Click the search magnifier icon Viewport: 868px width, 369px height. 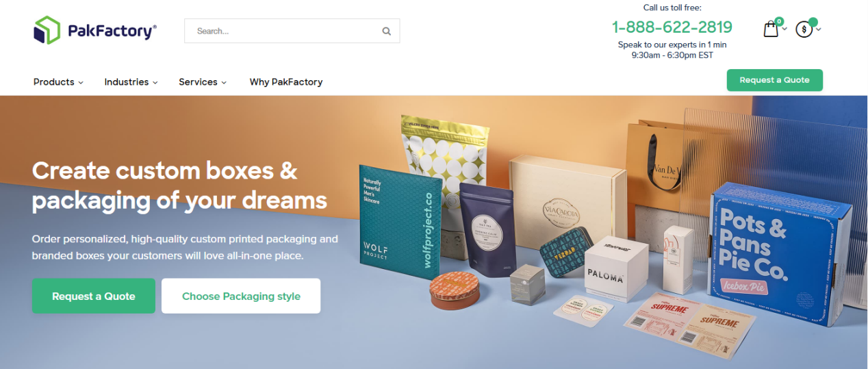[386, 31]
